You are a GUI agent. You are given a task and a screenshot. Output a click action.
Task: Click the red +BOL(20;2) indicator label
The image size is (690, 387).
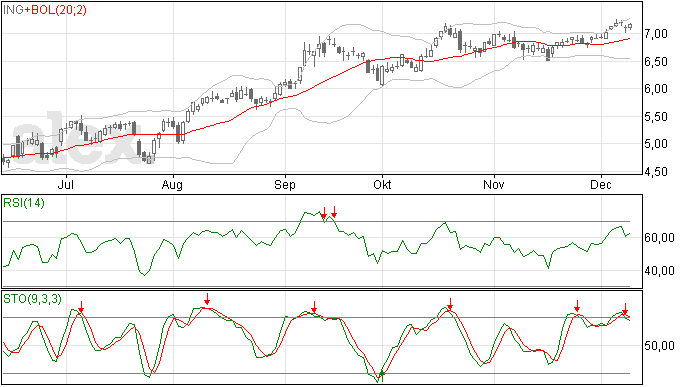[55, 10]
